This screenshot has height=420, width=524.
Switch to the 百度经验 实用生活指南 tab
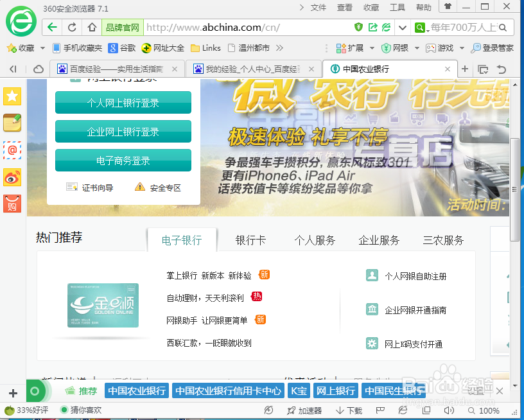[x=117, y=69]
